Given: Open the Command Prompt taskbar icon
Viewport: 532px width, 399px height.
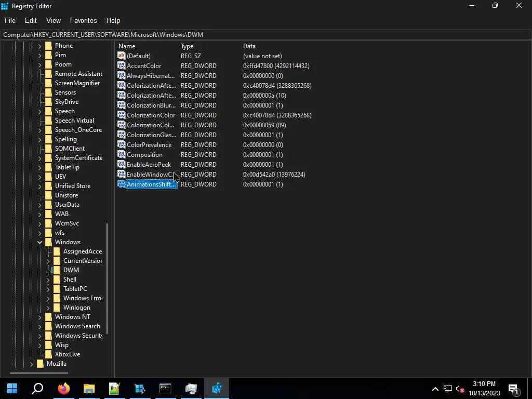Looking at the screenshot, I should point(165,388).
